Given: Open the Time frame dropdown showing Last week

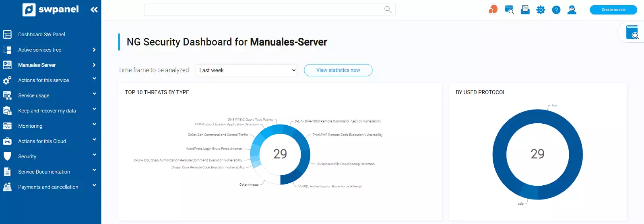Looking at the screenshot, I should coord(246,70).
